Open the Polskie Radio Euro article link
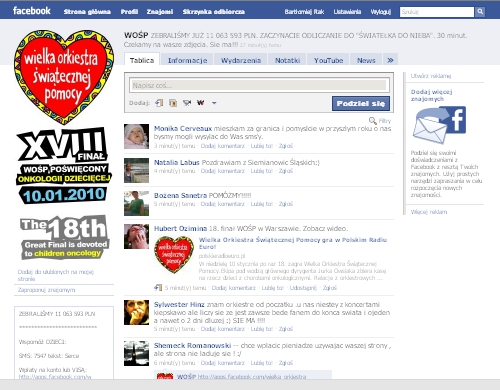The height and width of the screenshot is (390, 500). pos(293,243)
